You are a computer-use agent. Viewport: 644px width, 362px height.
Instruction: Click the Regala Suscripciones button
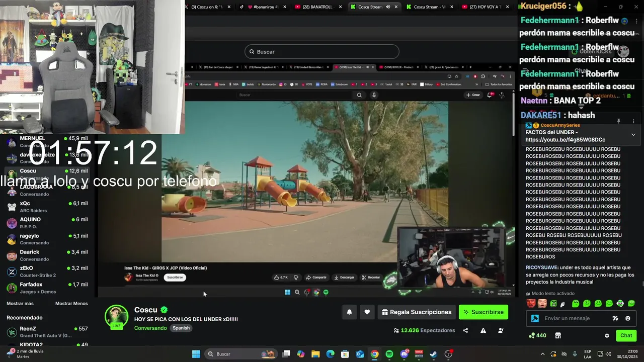tap(416, 312)
